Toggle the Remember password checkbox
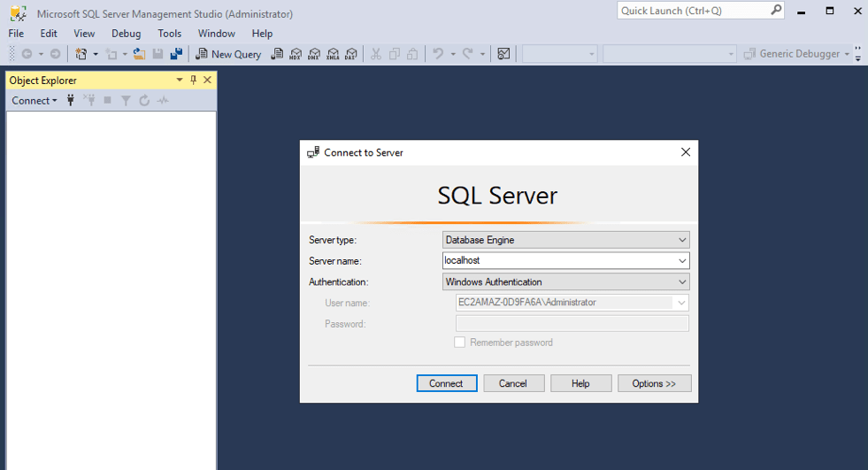 coord(459,343)
